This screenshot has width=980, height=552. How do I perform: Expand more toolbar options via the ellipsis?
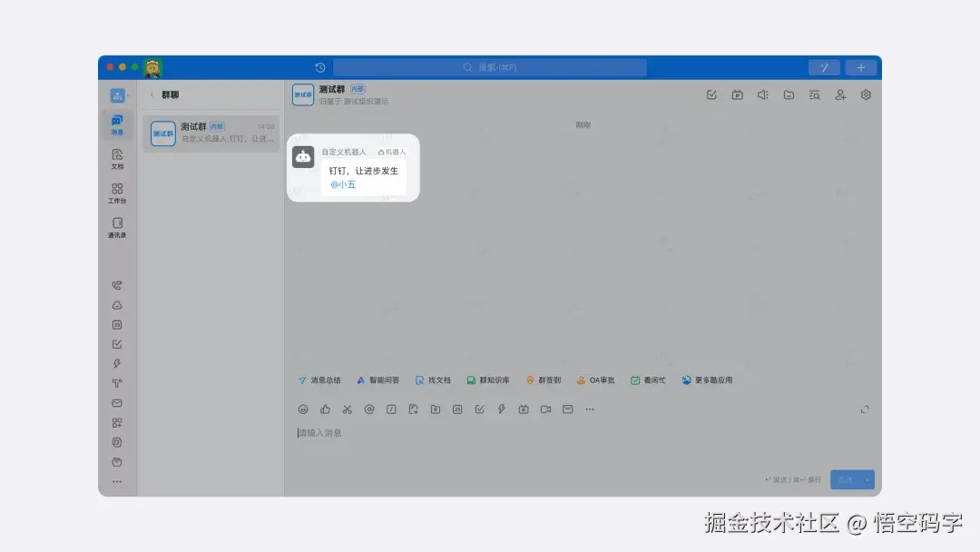[x=590, y=409]
